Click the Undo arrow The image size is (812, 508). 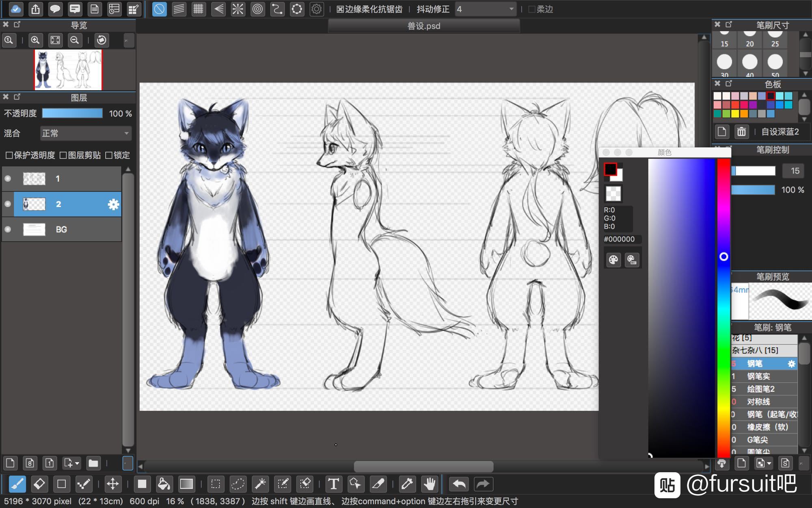pyautogui.click(x=459, y=484)
